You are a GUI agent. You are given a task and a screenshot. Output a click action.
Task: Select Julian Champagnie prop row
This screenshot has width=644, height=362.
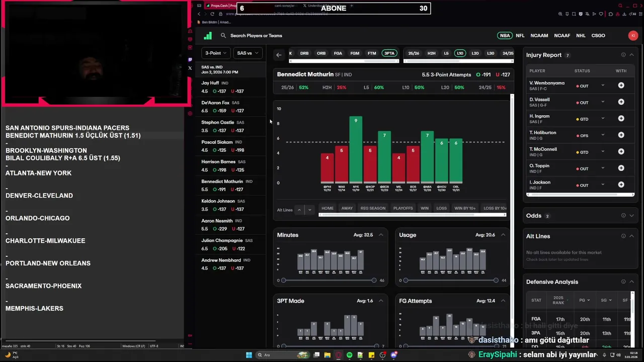pos(231,244)
